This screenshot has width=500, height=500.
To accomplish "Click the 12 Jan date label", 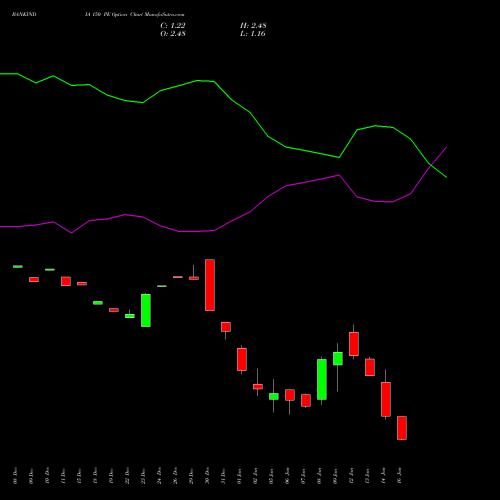I will 351,476.
